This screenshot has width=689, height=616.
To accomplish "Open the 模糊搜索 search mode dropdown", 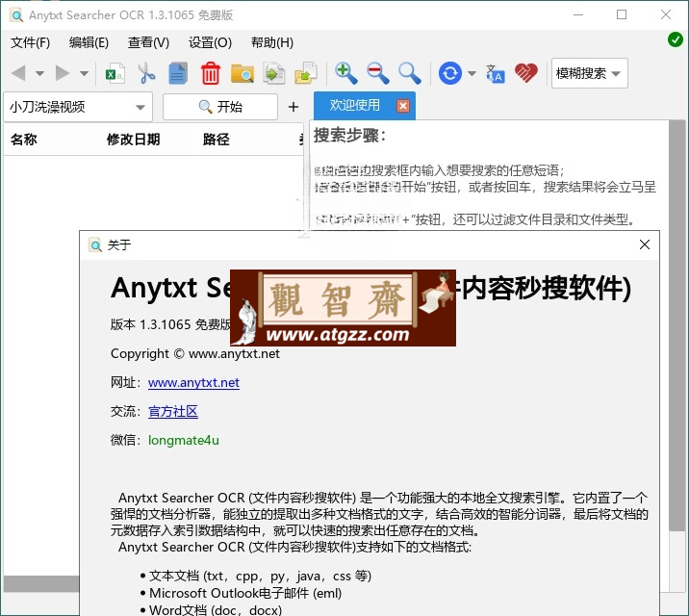I will pos(589,73).
